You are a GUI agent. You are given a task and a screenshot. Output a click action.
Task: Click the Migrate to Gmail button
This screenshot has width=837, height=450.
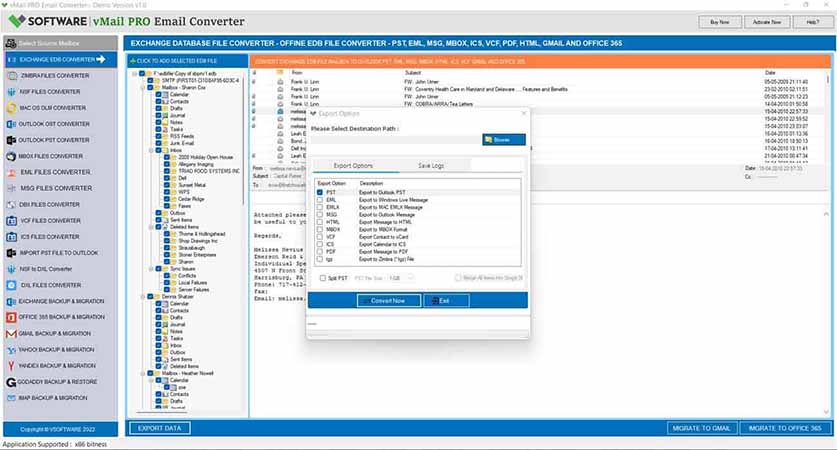coord(701,428)
